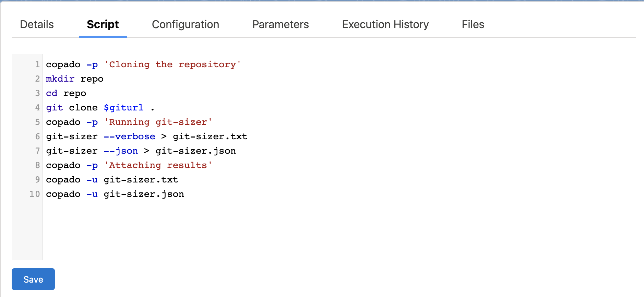Screen dimensions: 644x297
Task: Click the 'Cloning the repository' string on line 1
Action: coord(172,64)
